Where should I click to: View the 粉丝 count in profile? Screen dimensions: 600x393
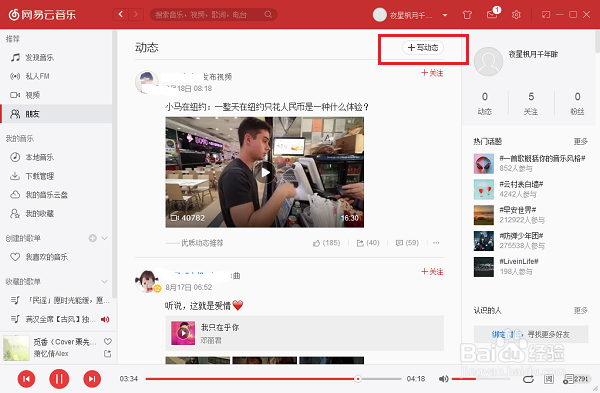click(577, 103)
